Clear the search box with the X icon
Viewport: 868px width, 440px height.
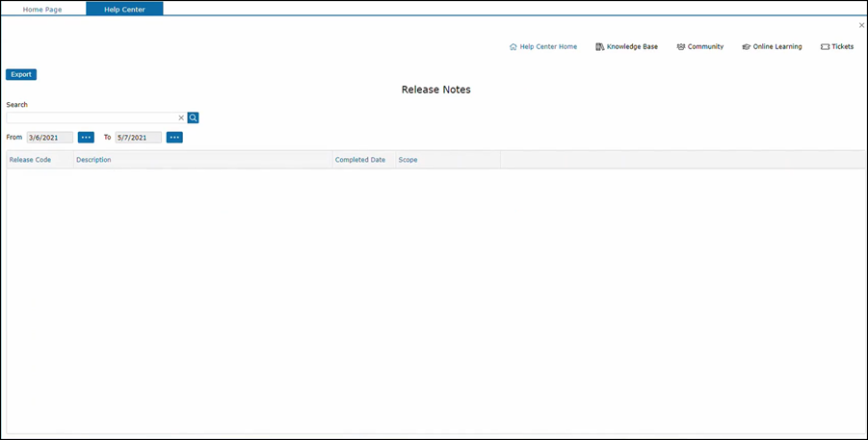pos(181,117)
